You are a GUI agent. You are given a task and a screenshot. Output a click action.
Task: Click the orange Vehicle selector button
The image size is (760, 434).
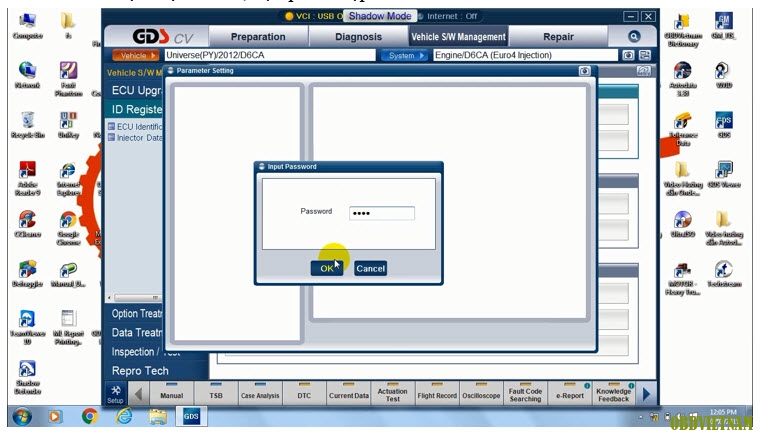(x=136, y=55)
